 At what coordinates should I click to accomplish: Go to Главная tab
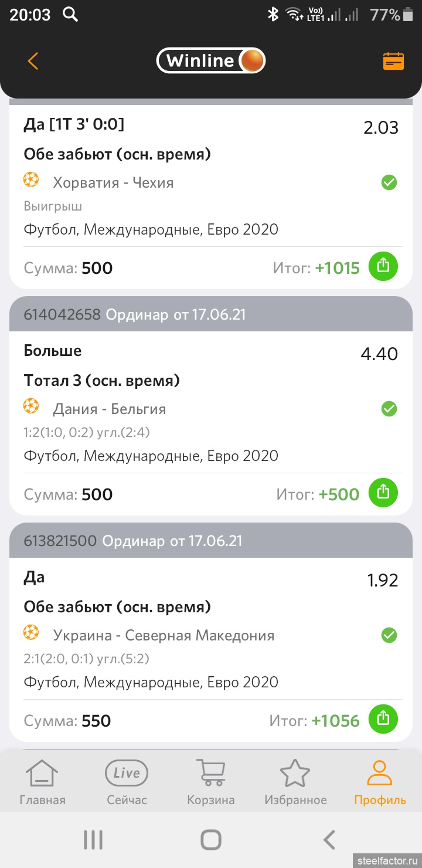[42, 782]
